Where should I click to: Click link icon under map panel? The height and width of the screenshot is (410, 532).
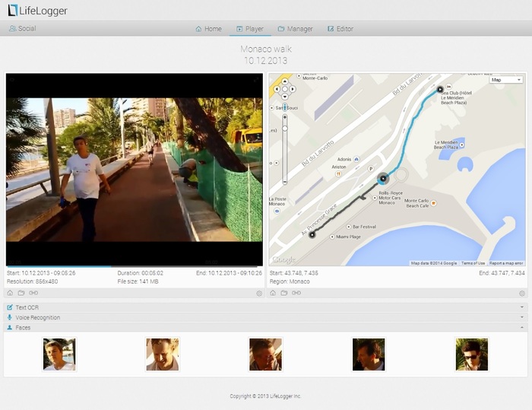point(296,293)
